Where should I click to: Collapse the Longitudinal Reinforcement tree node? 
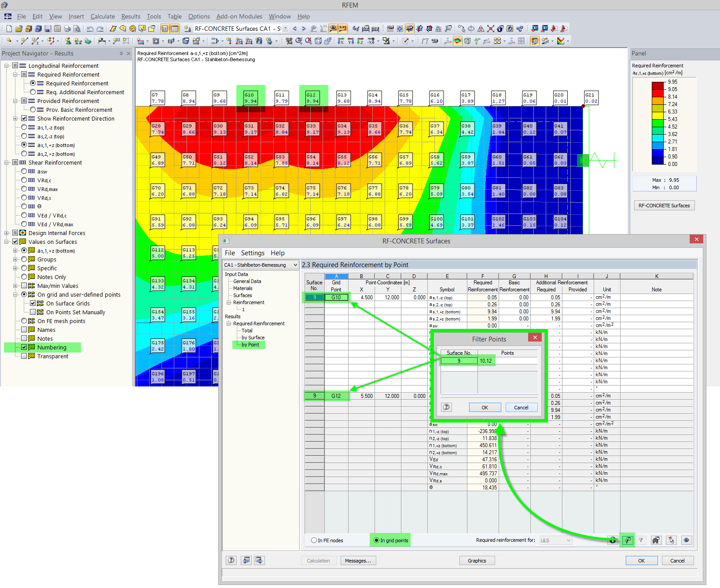7,66
